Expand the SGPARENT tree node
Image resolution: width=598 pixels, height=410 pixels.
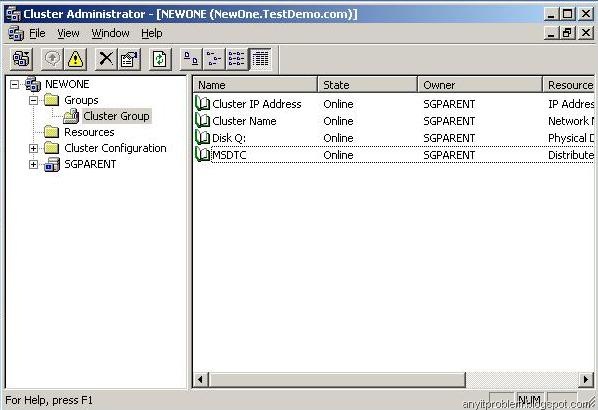pyautogui.click(x=34, y=164)
